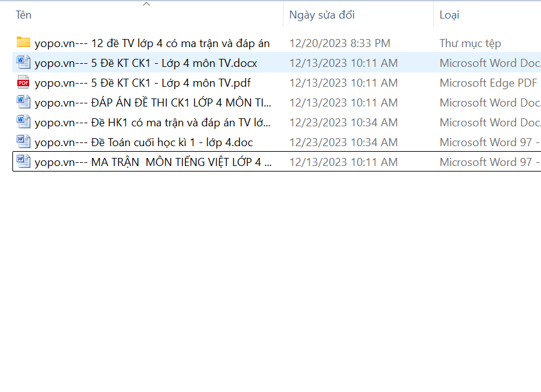Sort files by the Tên column header
Image resolution: width=541 pixels, height=392 pixels.
[x=24, y=15]
